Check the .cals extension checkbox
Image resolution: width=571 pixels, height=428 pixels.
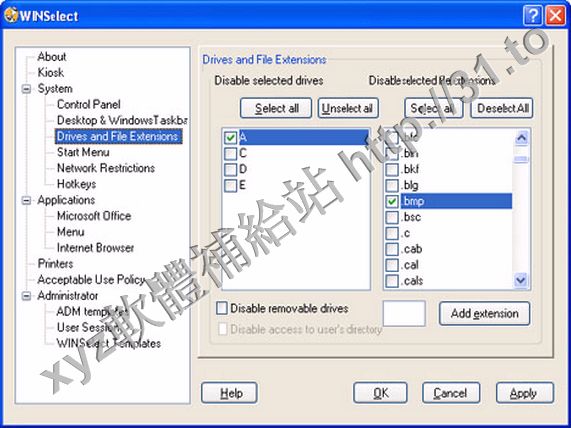coord(392,281)
